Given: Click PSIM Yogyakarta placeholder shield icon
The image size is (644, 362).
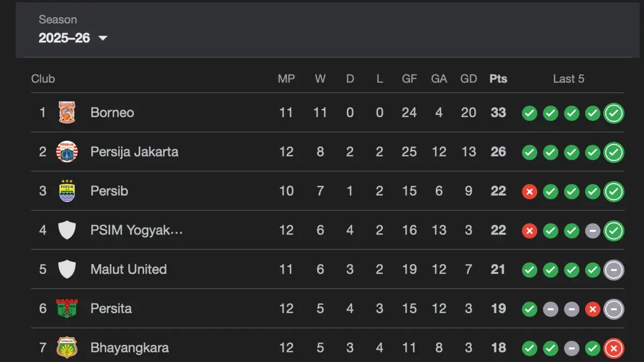Looking at the screenshot, I should tap(67, 230).
